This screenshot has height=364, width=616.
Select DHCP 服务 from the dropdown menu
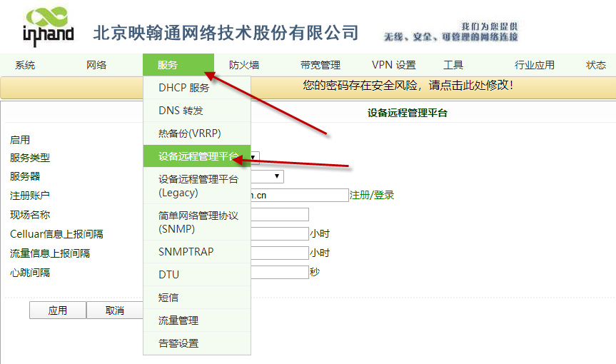pyautogui.click(x=184, y=89)
